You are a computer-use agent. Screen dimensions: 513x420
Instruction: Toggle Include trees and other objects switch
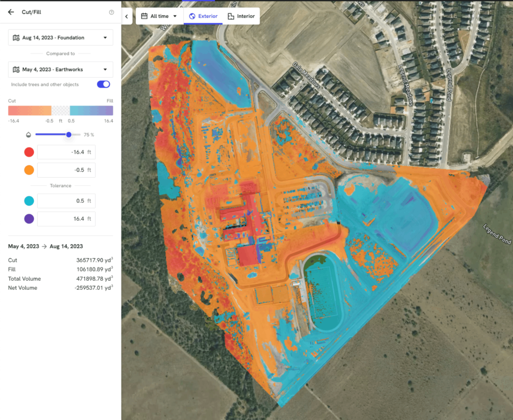[103, 85]
